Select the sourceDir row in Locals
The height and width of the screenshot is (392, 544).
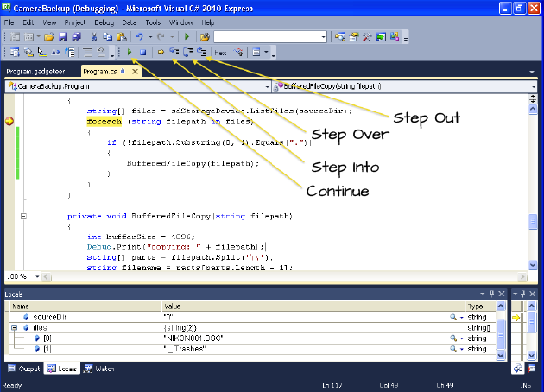point(252,317)
